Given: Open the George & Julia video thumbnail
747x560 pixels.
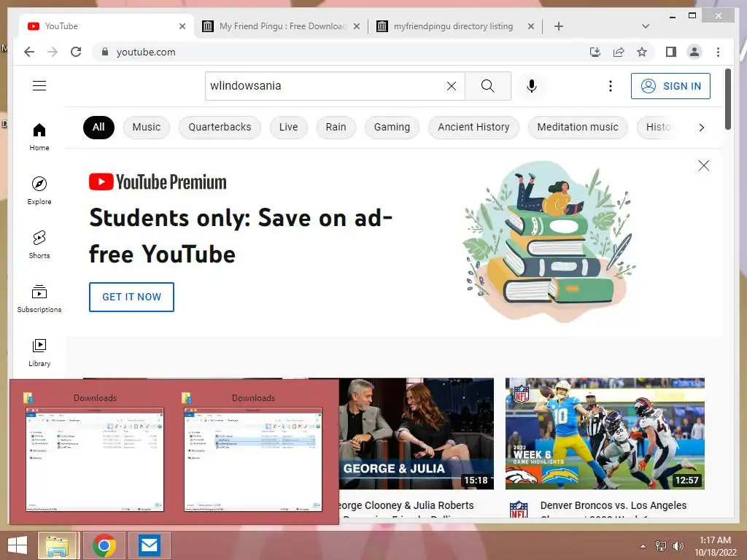Looking at the screenshot, I should pos(417,433).
